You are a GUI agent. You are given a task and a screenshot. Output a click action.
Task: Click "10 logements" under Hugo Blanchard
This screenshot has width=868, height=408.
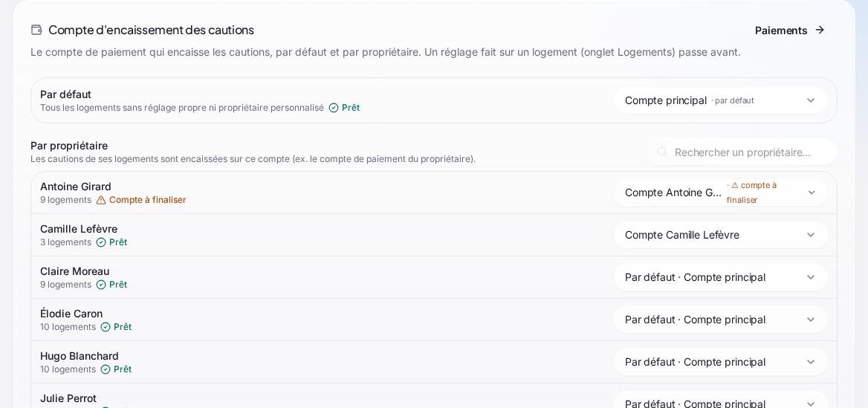coord(68,369)
